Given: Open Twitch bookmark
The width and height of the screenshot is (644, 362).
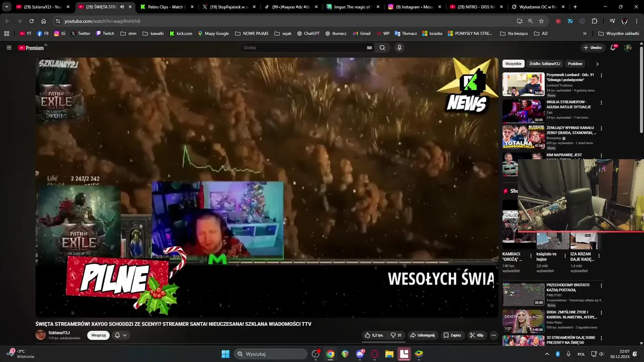Looking at the screenshot, I should [105, 34].
